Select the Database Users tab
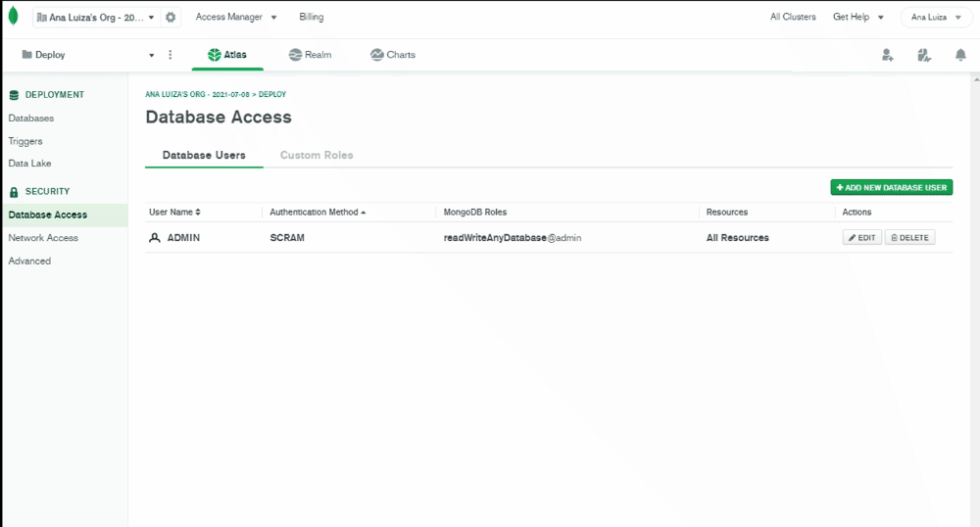This screenshot has height=527, width=980. coord(204,155)
